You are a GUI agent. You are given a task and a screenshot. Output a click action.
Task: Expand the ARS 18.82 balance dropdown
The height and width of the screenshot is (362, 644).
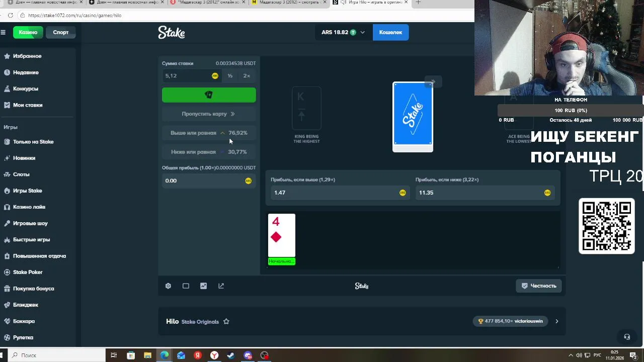pyautogui.click(x=343, y=32)
